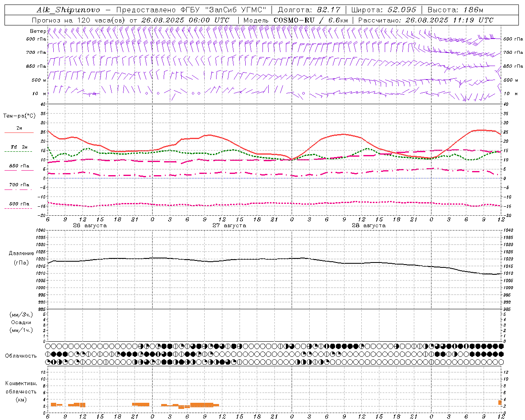This screenshot has height=420, width=525.
Task: Click the 'Конвективн.' convective cloud label
Action: tap(21, 383)
